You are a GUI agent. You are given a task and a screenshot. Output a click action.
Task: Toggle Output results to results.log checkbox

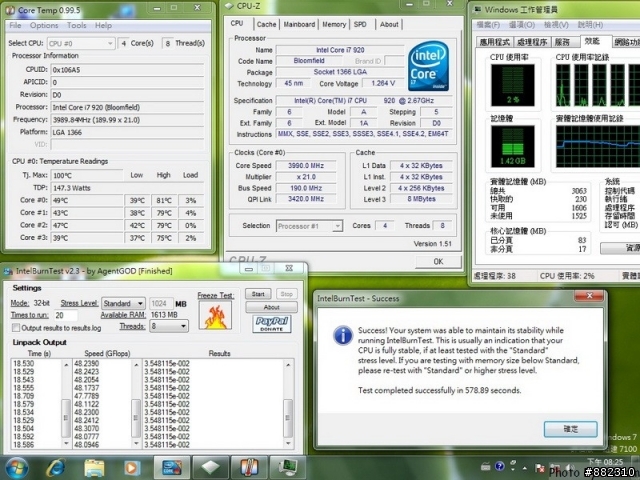click(x=16, y=328)
